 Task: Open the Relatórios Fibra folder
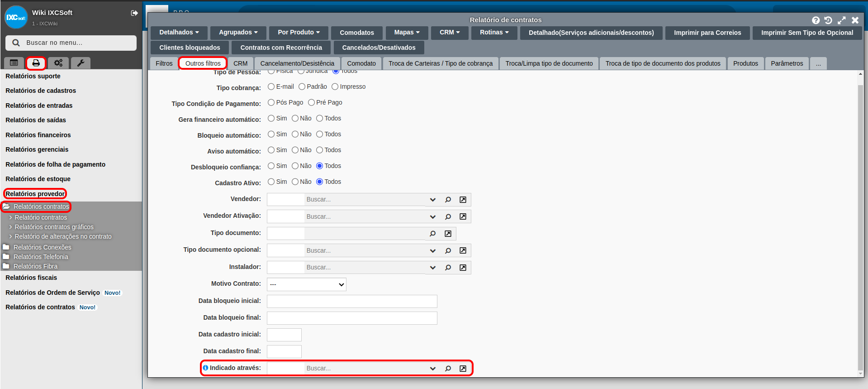pyautogui.click(x=35, y=266)
